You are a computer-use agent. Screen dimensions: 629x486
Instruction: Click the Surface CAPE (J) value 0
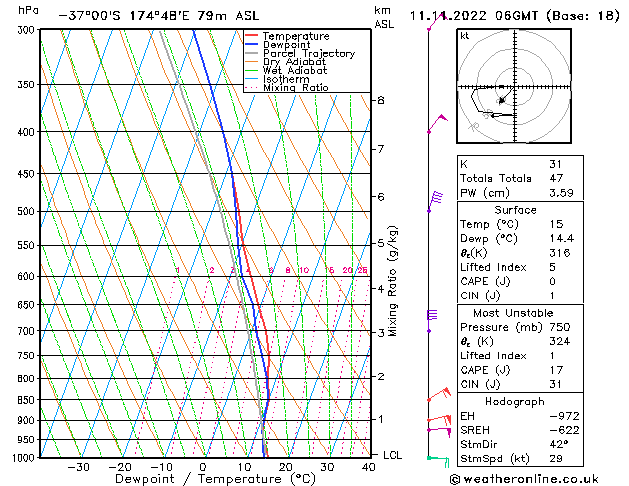tap(552, 281)
